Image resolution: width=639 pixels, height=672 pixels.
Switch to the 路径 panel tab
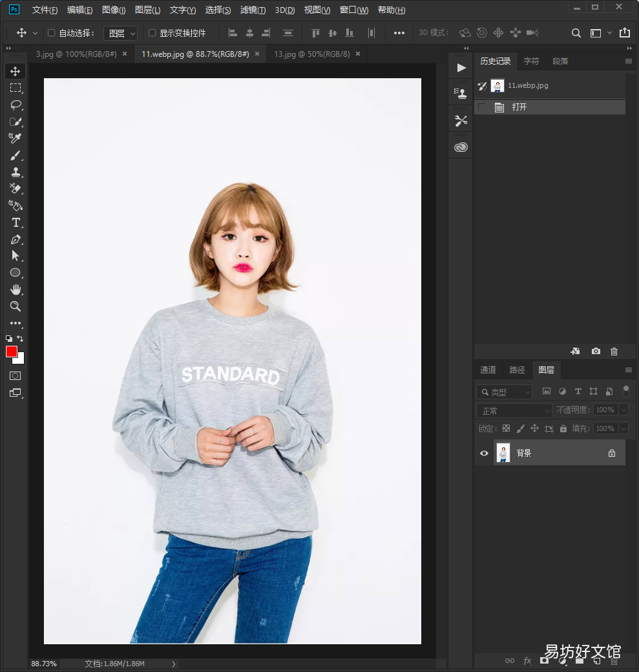[517, 370]
